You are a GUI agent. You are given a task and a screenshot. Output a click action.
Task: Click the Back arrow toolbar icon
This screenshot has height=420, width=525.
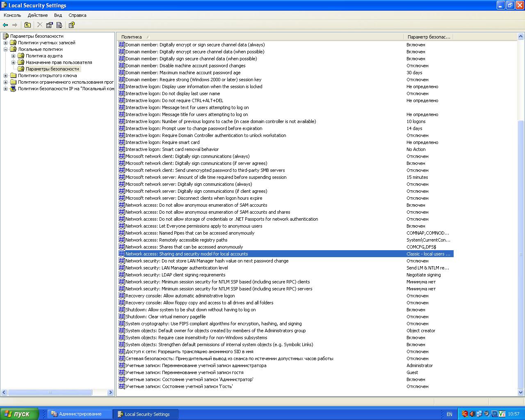(5, 25)
